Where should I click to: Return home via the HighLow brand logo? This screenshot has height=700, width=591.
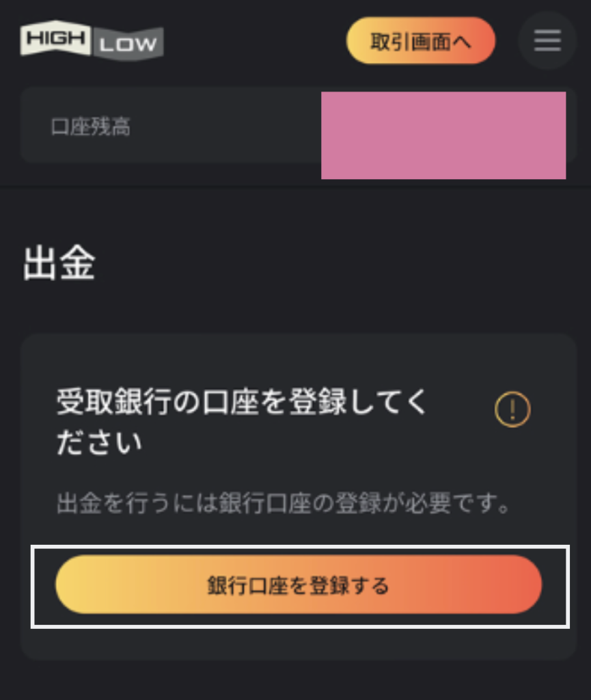pyautogui.click(x=92, y=41)
